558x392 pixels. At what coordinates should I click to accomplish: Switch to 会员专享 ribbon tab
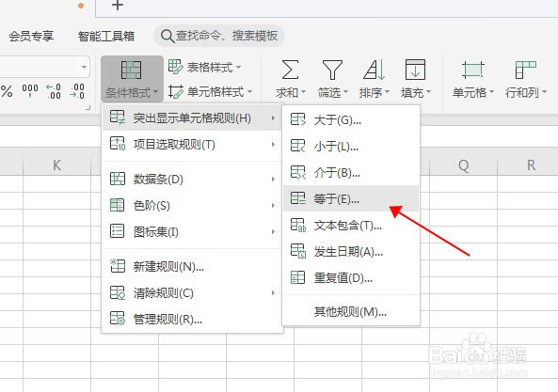pyautogui.click(x=31, y=36)
